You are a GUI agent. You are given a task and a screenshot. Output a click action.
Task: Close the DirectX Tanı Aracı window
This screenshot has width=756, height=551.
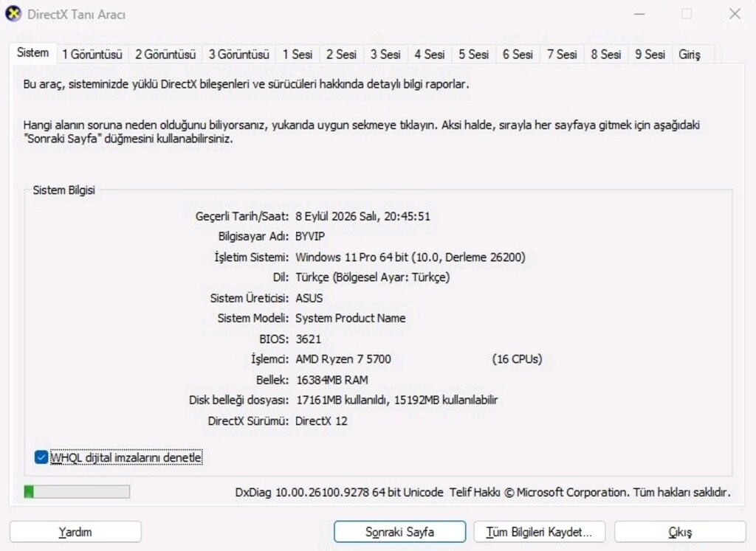tap(735, 14)
